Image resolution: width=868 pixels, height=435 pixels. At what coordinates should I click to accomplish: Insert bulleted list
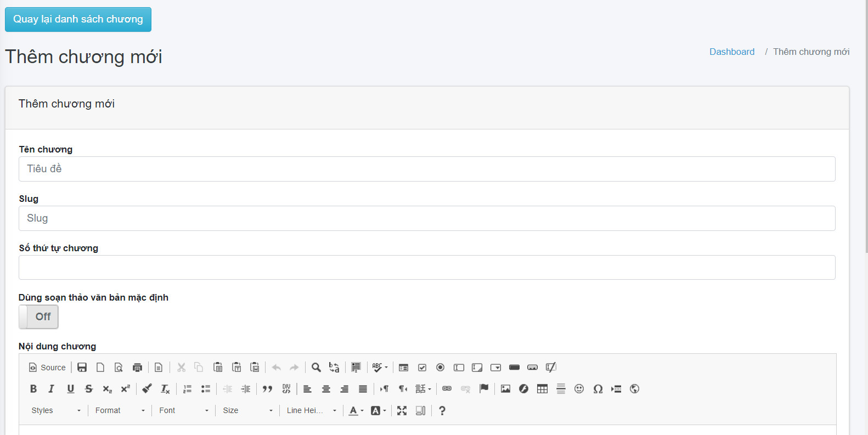coord(206,389)
